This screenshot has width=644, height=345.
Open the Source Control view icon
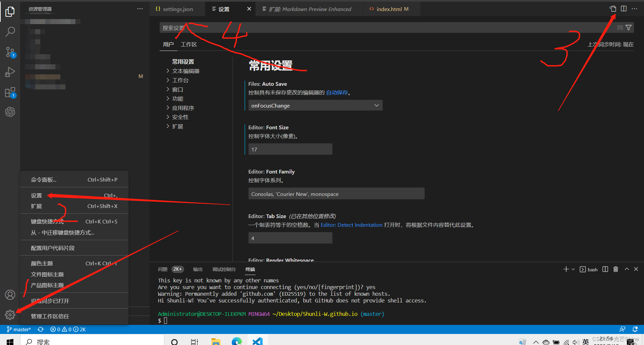10,52
